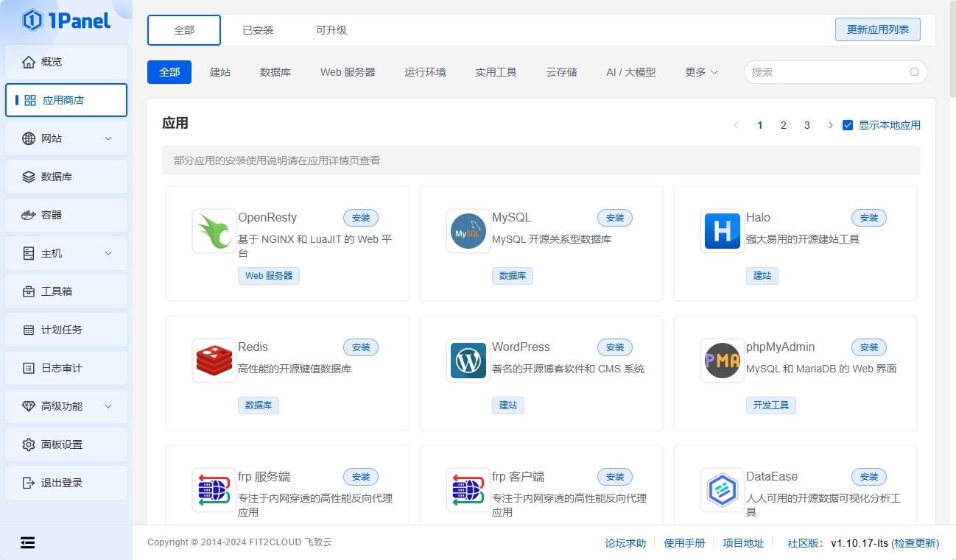Install phpMyAdmin via 安装 button
Viewport: 956px width, 560px height.
(869, 347)
